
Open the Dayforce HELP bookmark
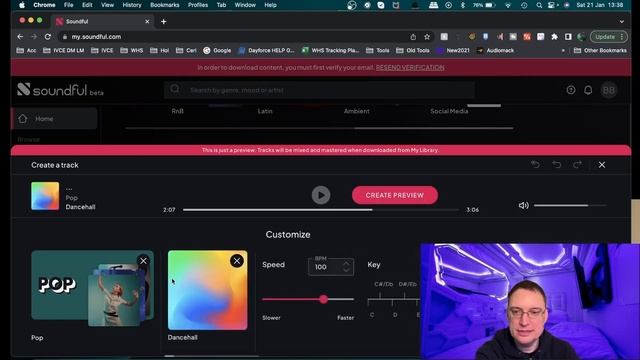266,50
